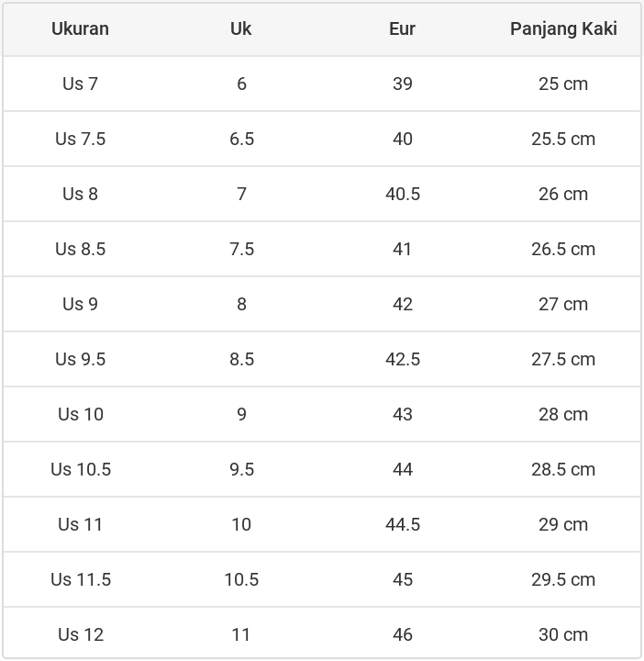Click the Panjang Kaki column header
Image resolution: width=644 pixels, height=661 pixels.
(x=563, y=28)
